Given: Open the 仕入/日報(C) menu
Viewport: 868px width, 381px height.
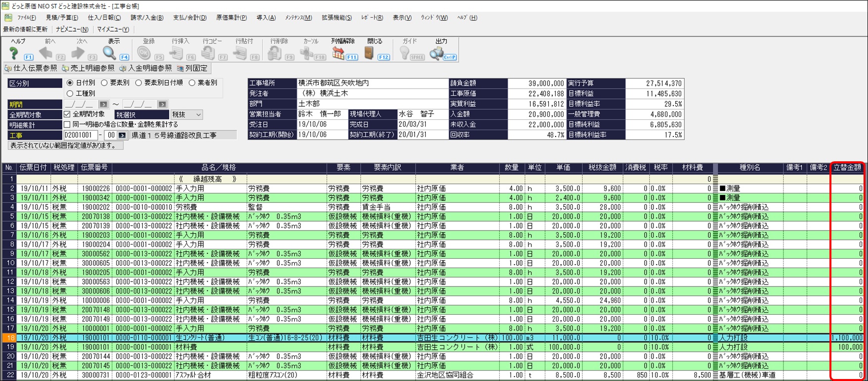Looking at the screenshot, I should [x=104, y=18].
